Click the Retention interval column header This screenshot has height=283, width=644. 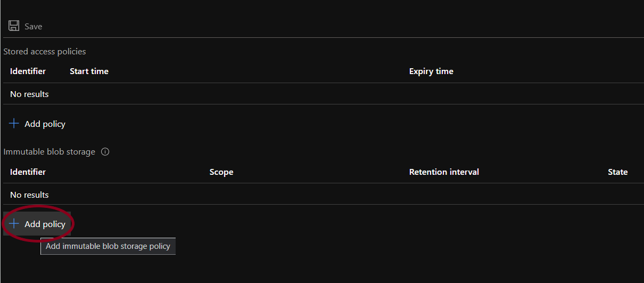[x=444, y=172]
